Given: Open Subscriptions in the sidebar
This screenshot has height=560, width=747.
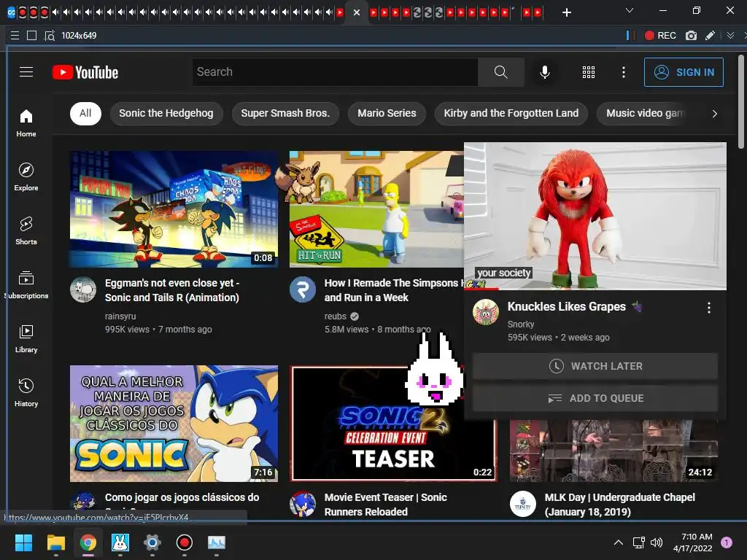Looking at the screenshot, I should pos(26,285).
